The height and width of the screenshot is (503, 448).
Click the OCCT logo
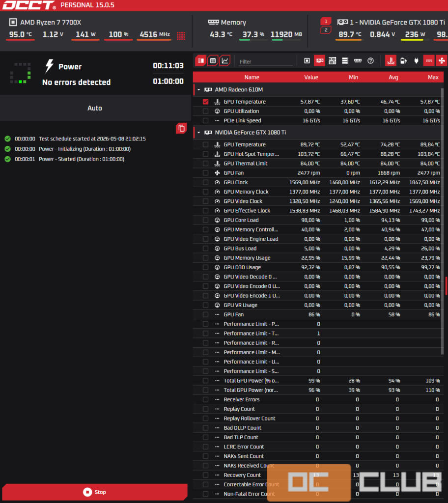[29, 5]
